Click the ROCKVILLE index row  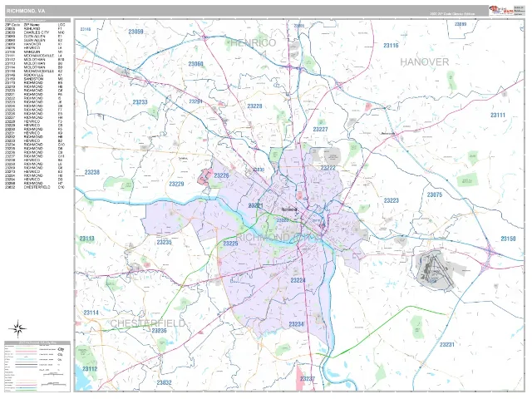[x=35, y=75]
